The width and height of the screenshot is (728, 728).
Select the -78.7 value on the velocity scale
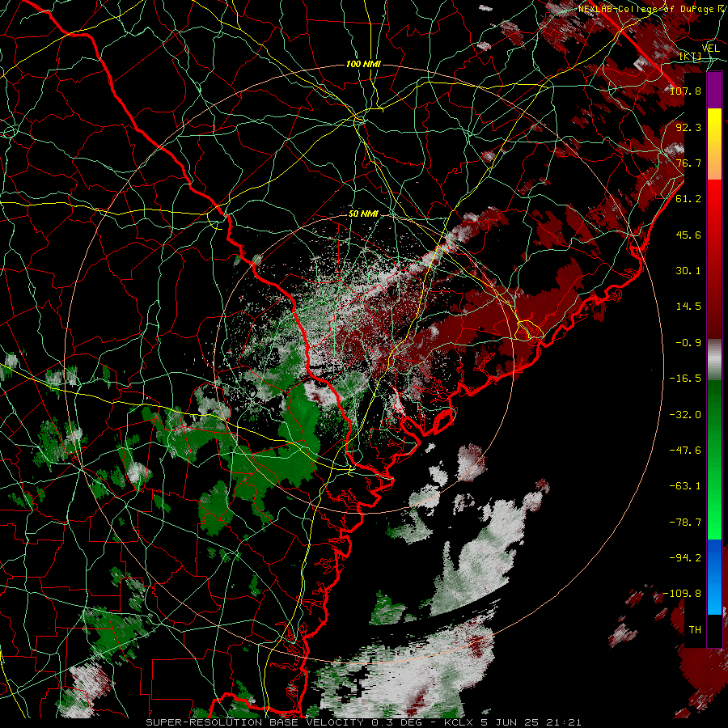pyautogui.click(x=685, y=523)
